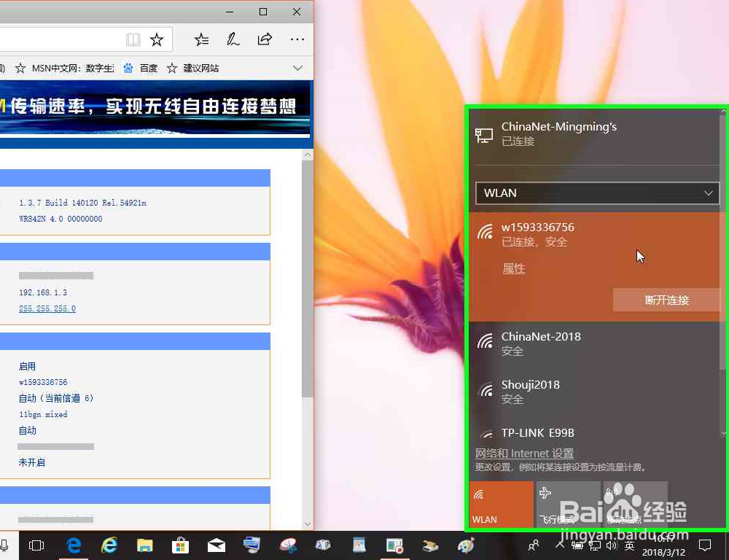Open the Mail app from the taskbar
This screenshot has width=729, height=560.
[x=216, y=545]
